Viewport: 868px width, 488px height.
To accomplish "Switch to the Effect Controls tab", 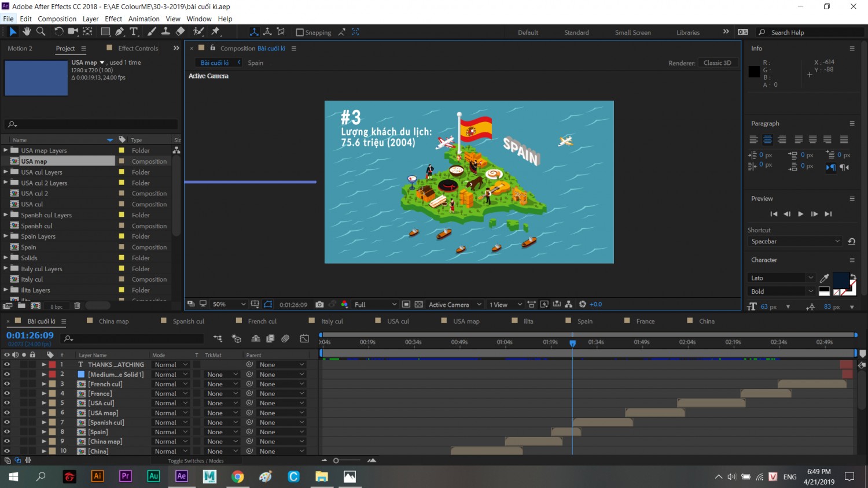I will (138, 49).
